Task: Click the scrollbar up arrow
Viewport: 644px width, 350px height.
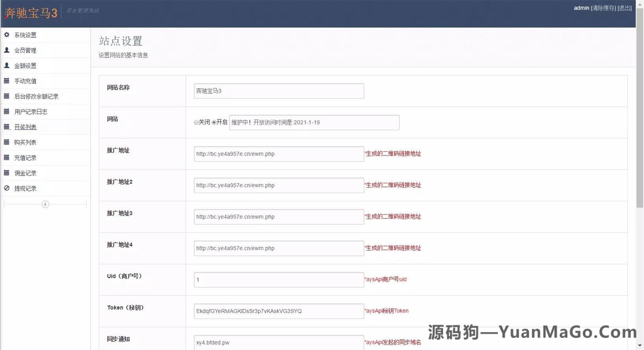Action: (x=640, y=4)
